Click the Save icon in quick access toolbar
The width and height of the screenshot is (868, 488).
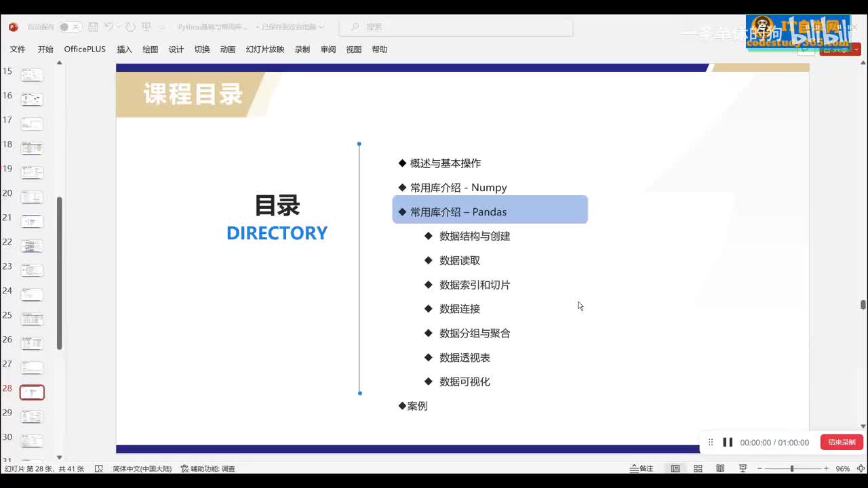[x=93, y=27]
